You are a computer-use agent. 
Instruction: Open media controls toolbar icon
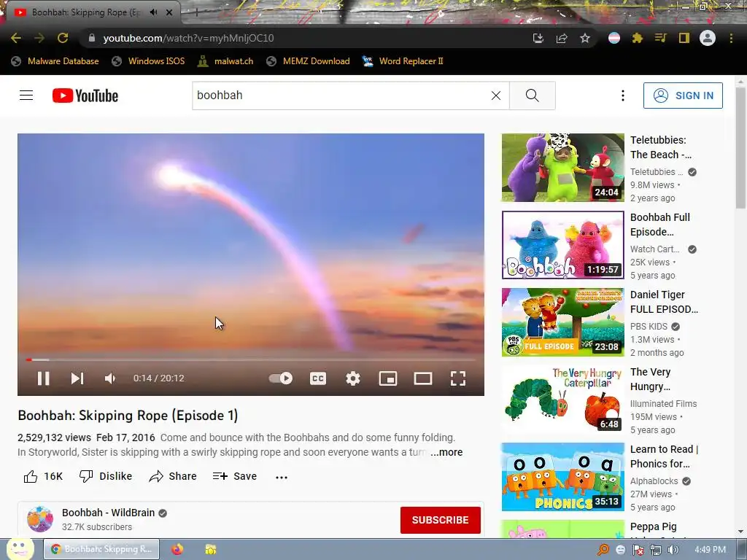click(661, 38)
